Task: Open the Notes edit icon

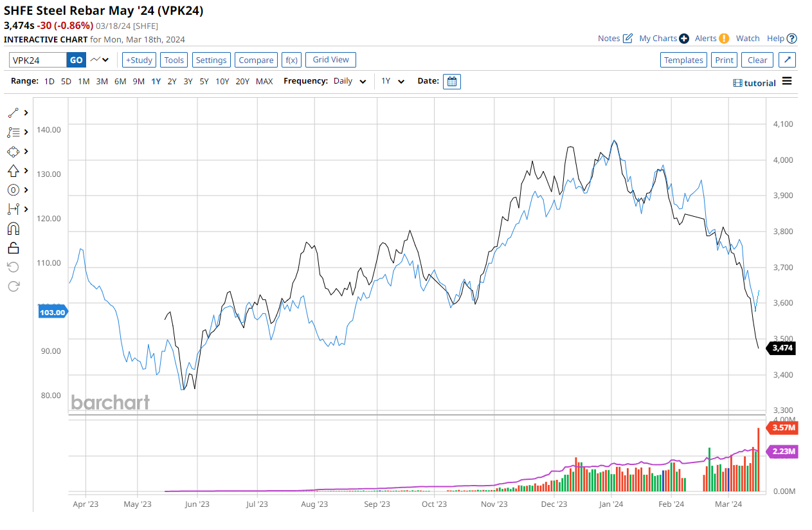Action: [627, 39]
